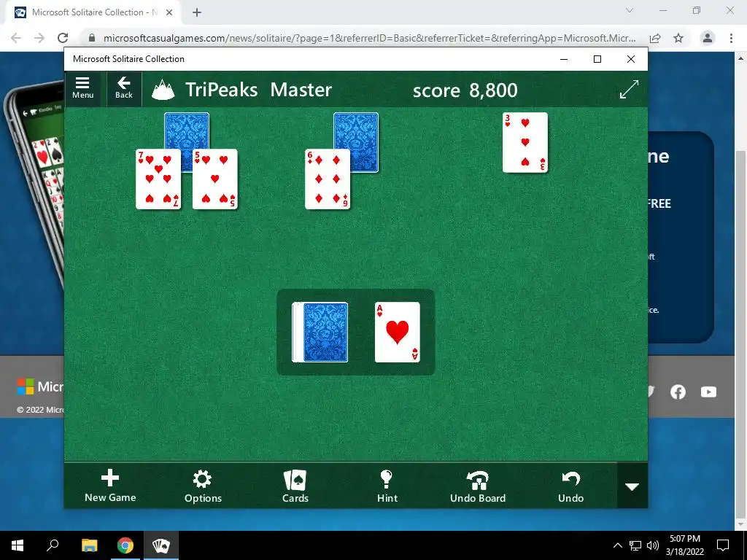Viewport: 747px width, 560px height.
Task: Maximize the Solitaire Collection window
Action: point(597,59)
